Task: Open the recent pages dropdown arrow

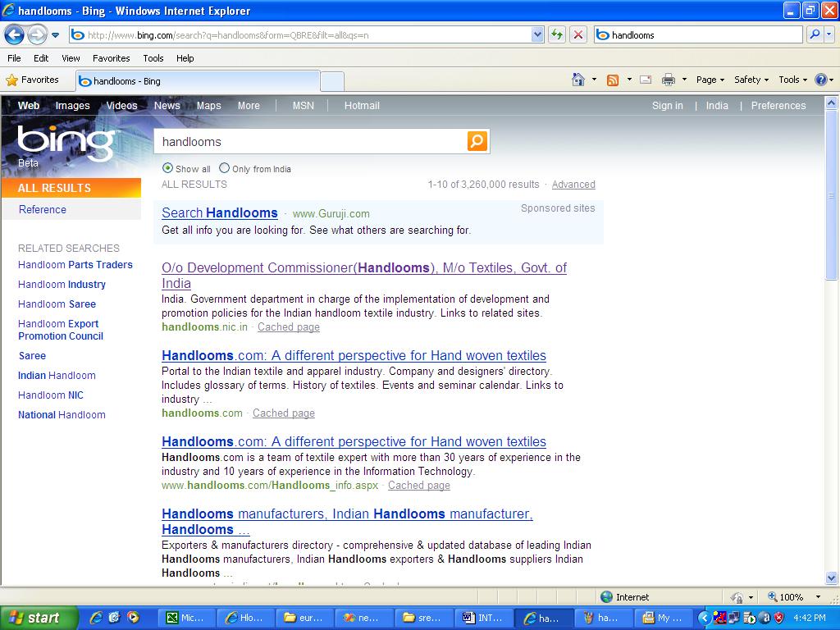Action: [55, 35]
